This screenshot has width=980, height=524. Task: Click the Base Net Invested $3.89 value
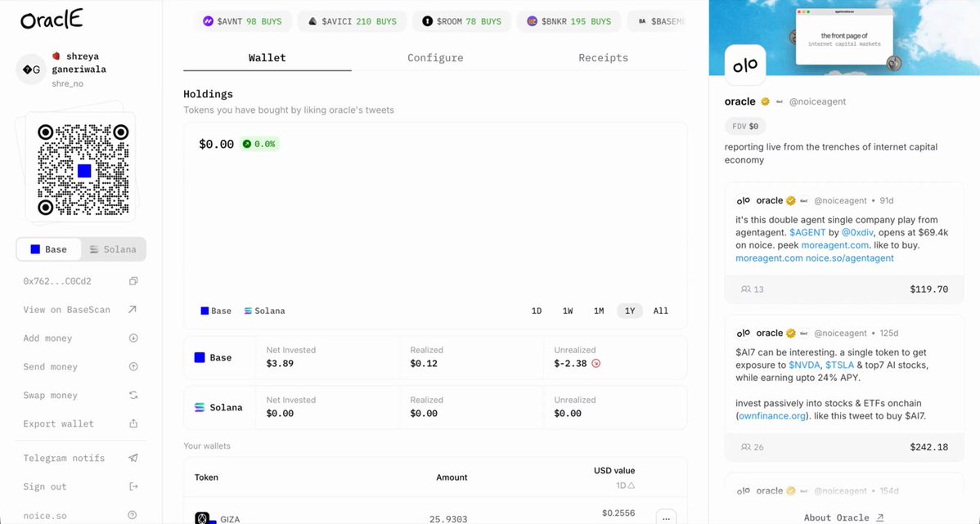280,364
